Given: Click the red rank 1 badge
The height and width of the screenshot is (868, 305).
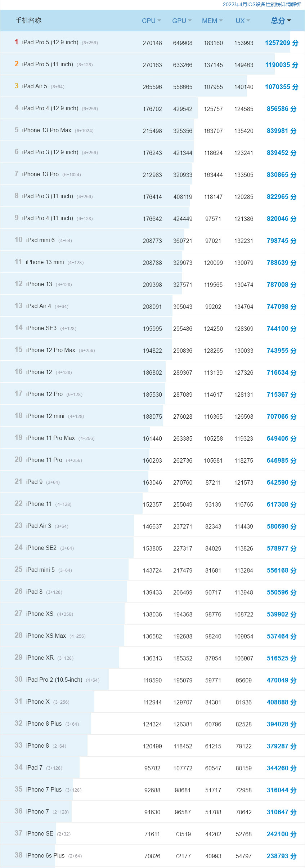Looking at the screenshot, I should 17,42.
